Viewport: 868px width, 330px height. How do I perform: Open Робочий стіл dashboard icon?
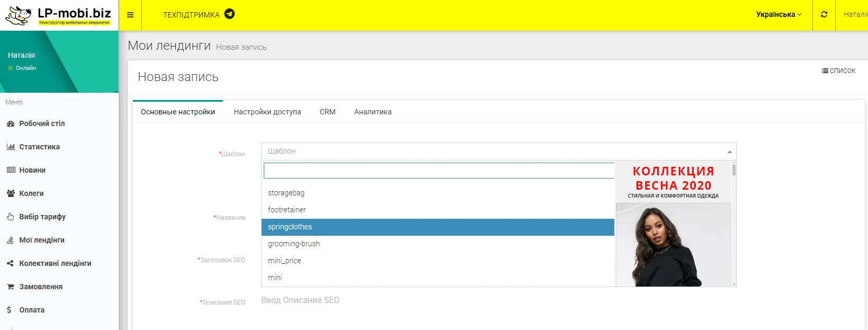point(11,123)
